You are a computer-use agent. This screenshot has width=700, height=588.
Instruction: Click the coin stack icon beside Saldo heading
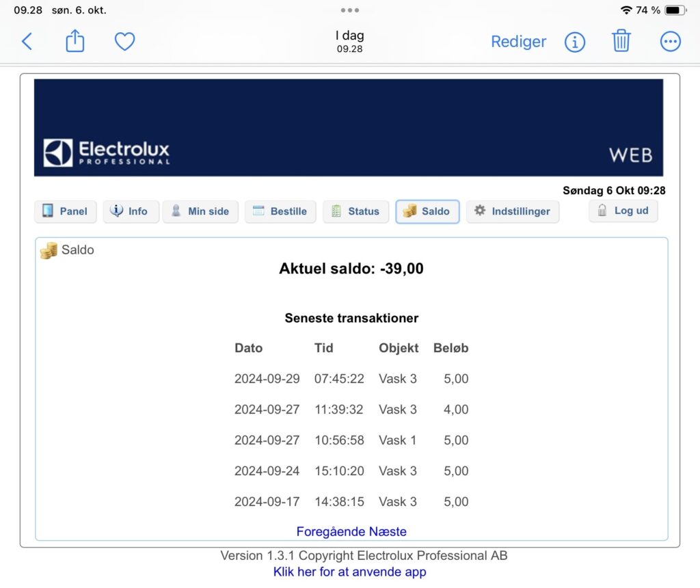pos(49,250)
